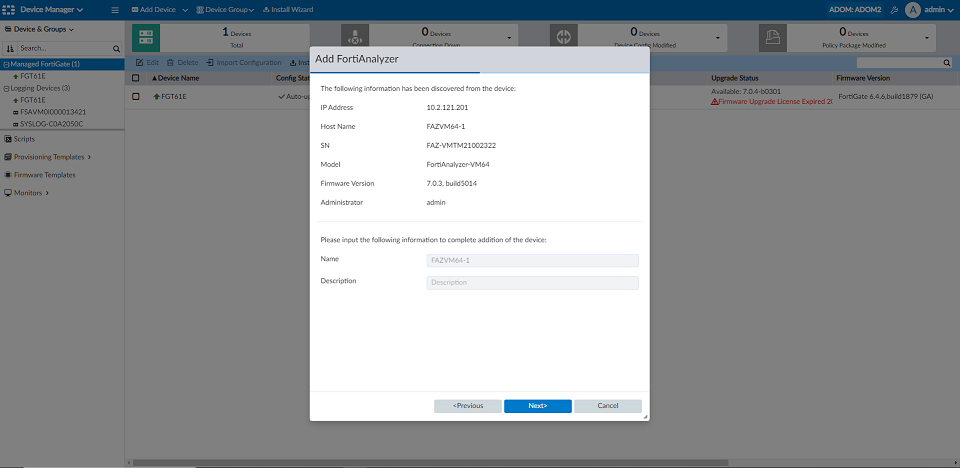Click the table search magnifier icon
This screenshot has height=468, width=960.
click(x=947, y=62)
